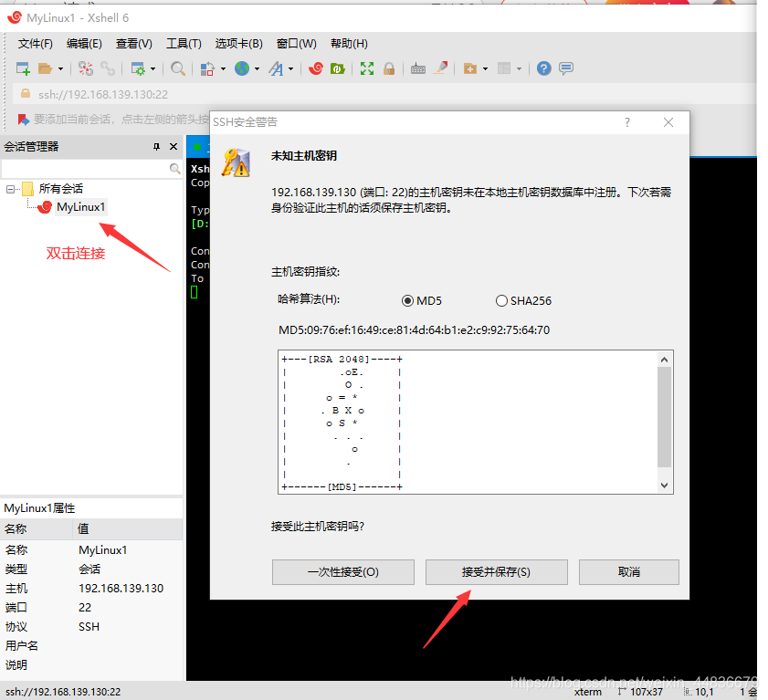Click 一次性接受(O) button

342,571
